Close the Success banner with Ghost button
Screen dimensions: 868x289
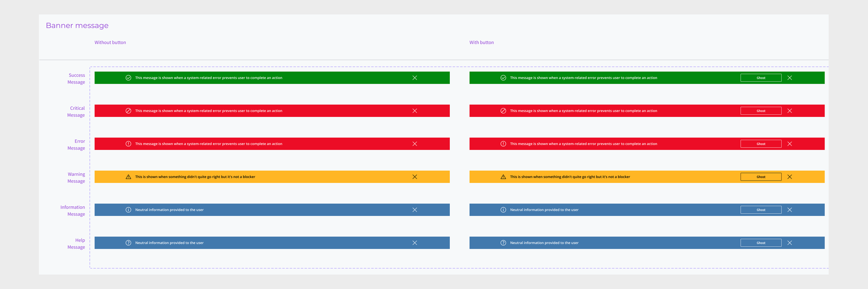(x=789, y=78)
